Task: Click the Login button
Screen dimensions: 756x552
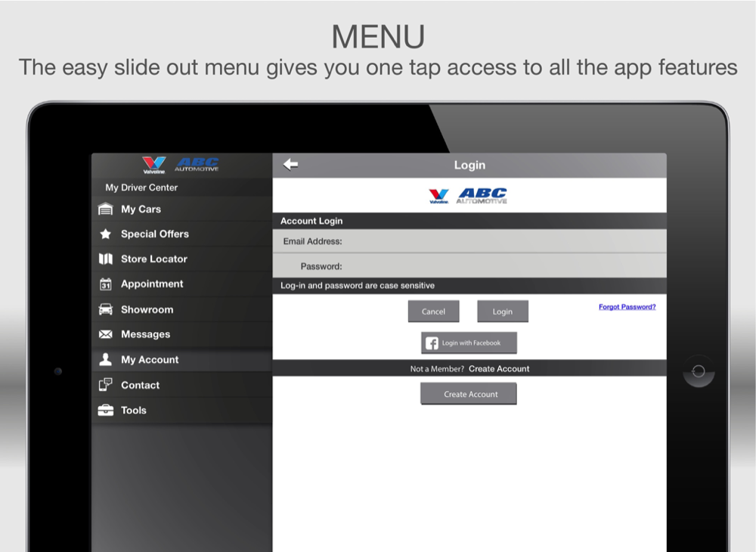Action: [503, 312]
